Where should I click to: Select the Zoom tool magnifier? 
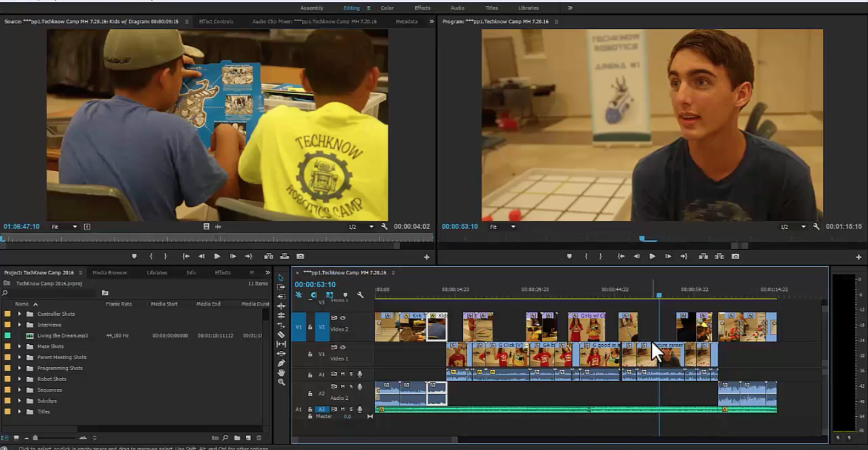click(281, 382)
